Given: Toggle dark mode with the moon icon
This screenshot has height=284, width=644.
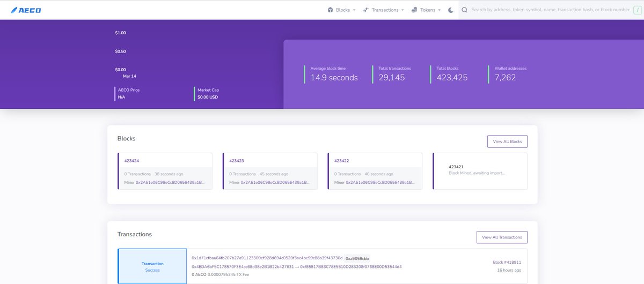Looking at the screenshot, I should (x=451, y=10).
